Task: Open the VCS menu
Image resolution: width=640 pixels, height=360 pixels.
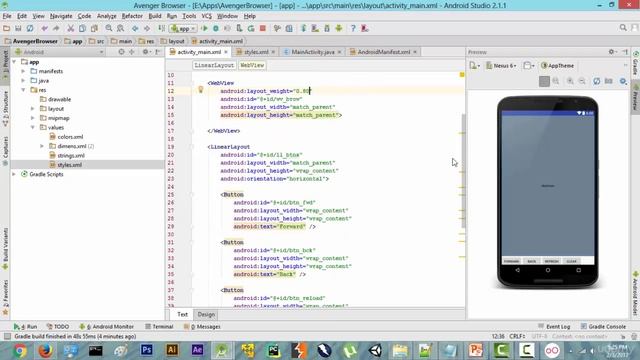Action: 207,16
